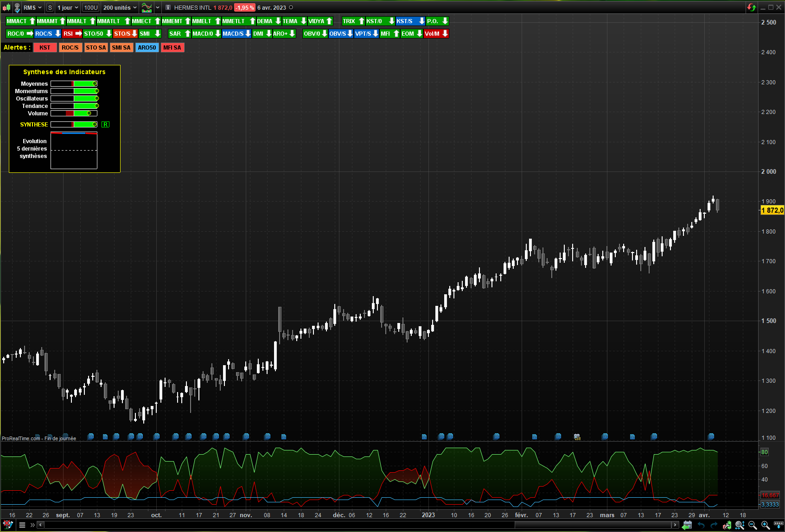Toggle the 100U units button

pos(91,7)
